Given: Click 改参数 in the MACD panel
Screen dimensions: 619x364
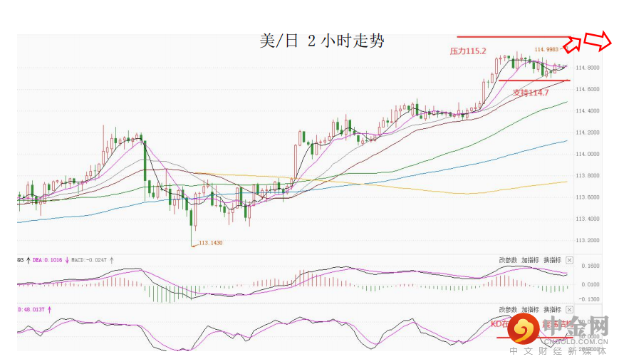Looking at the screenshot, I should coord(508,260).
